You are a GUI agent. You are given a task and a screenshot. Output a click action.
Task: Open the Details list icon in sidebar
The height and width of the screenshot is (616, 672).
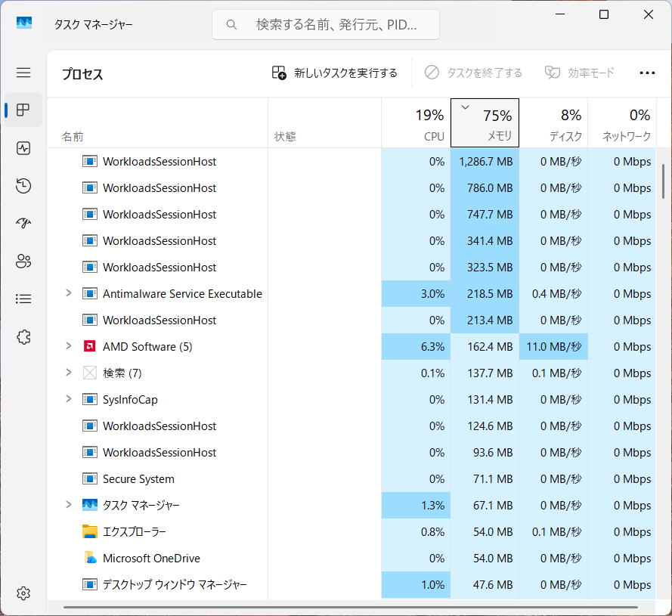pos(23,299)
